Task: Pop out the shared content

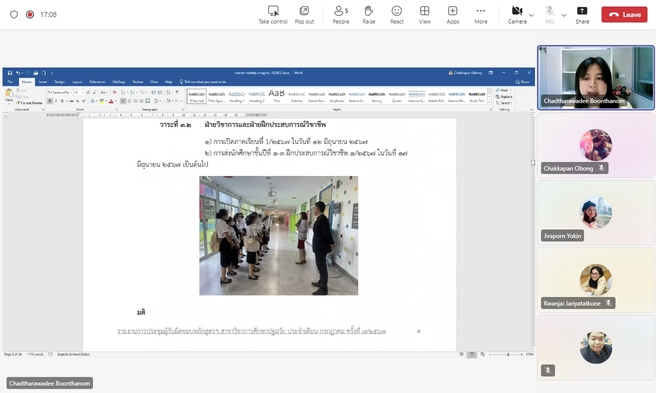Action: [304, 15]
